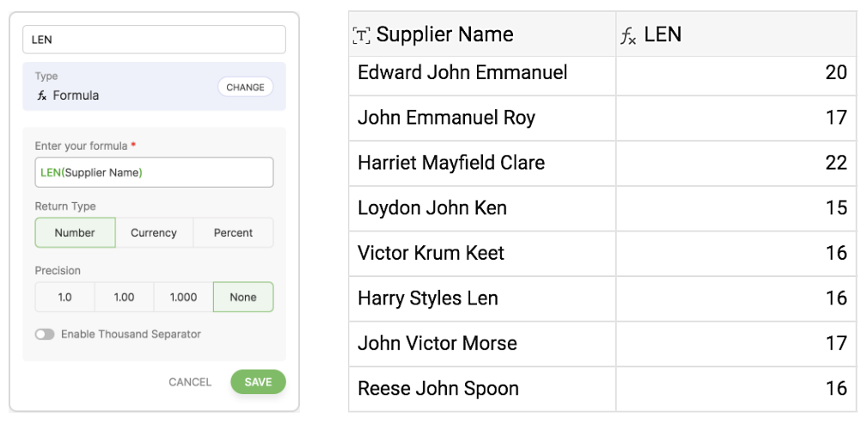The width and height of the screenshot is (868, 425).
Task: Set precision to 1.00
Action: 124,297
